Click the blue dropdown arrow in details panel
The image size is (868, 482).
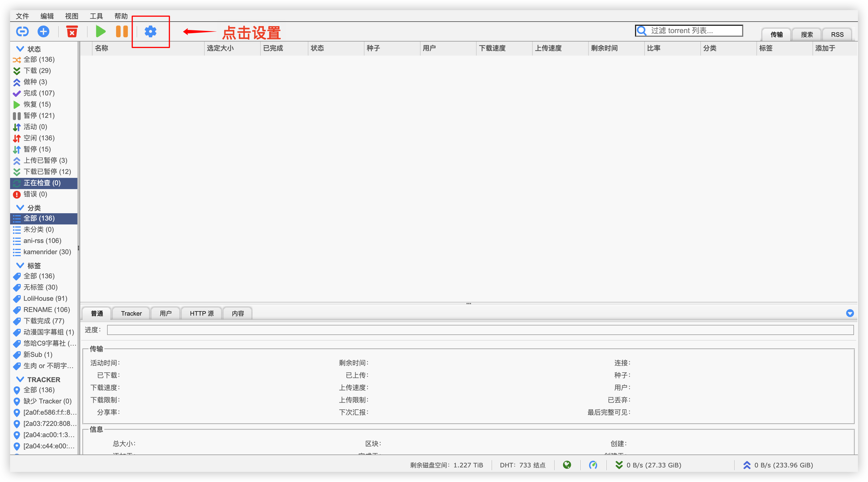(850, 313)
